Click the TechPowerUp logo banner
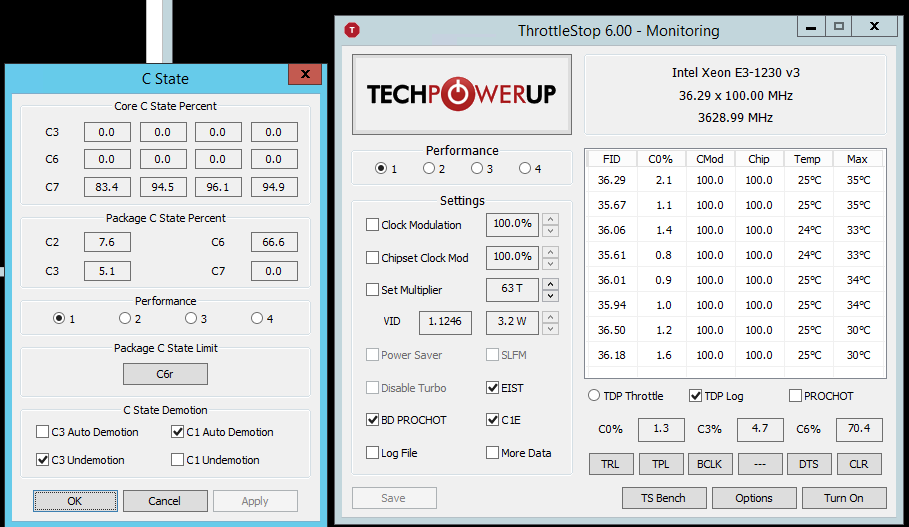 (x=461, y=94)
